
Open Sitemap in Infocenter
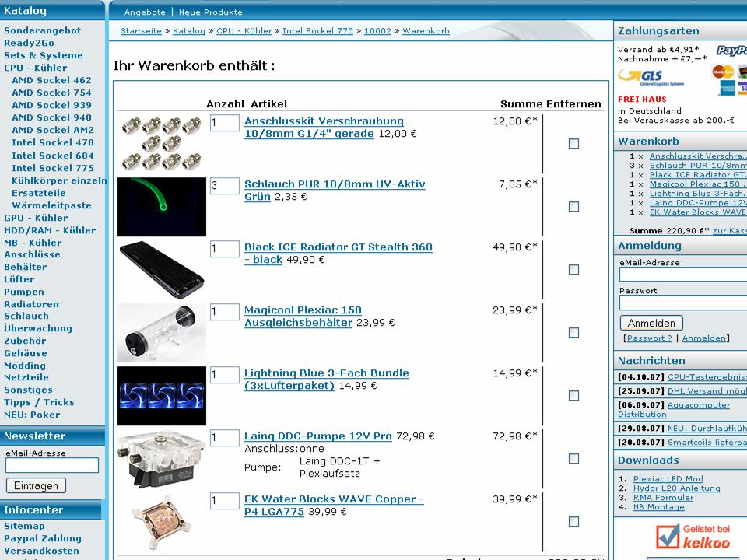(24, 526)
